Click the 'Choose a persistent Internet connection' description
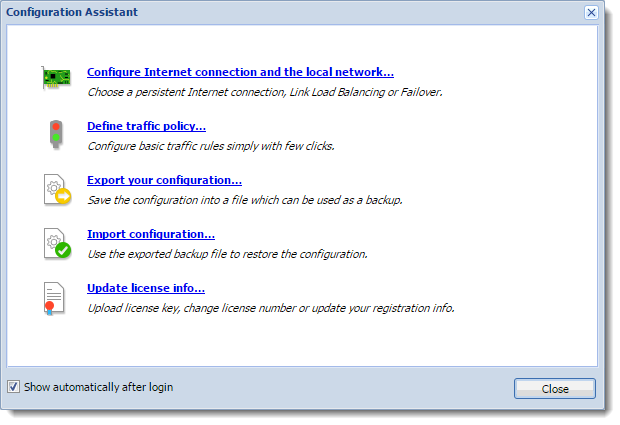The width and height of the screenshot is (620, 425). coord(265,92)
